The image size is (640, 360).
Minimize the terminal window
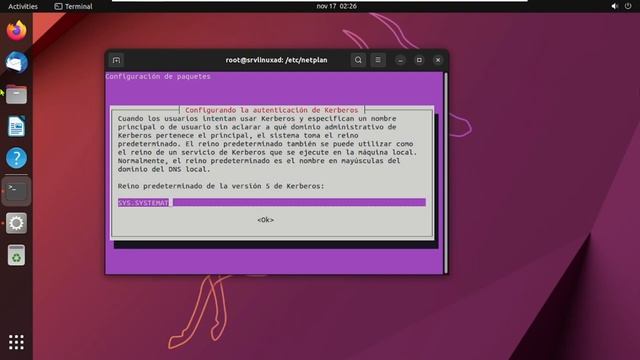pyautogui.click(x=400, y=60)
